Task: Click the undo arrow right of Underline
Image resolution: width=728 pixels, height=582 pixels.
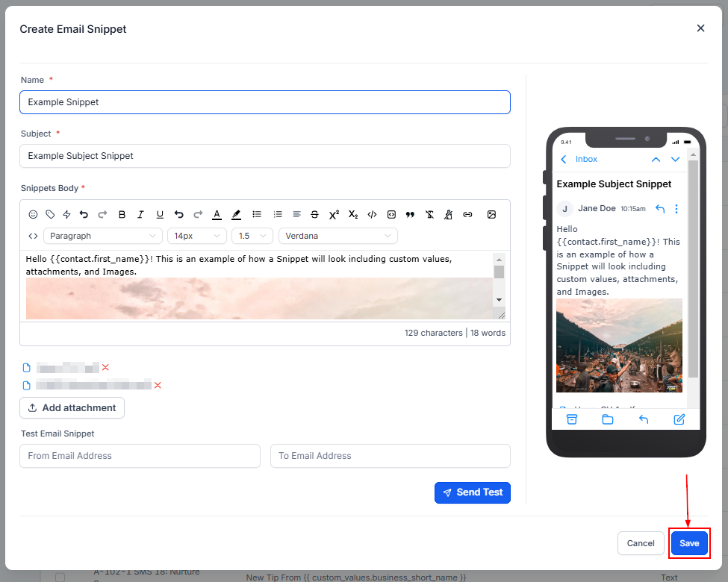Action: coord(178,214)
